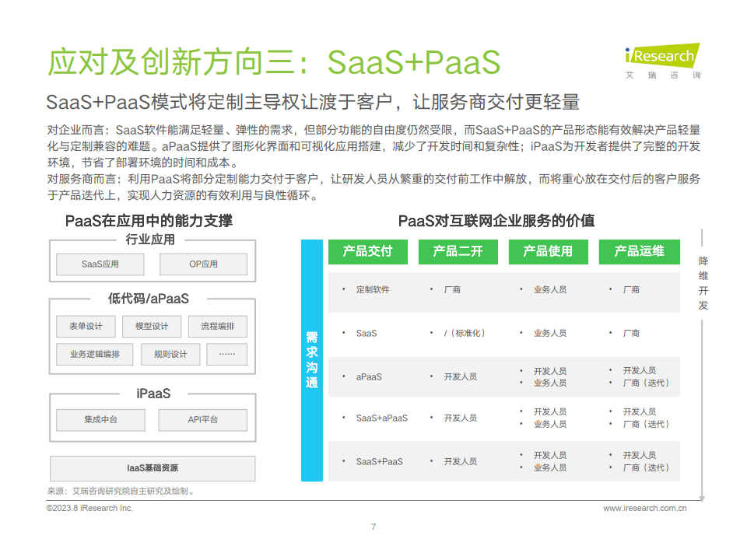Select the 集成中台 box
747x560 pixels.
click(100, 420)
